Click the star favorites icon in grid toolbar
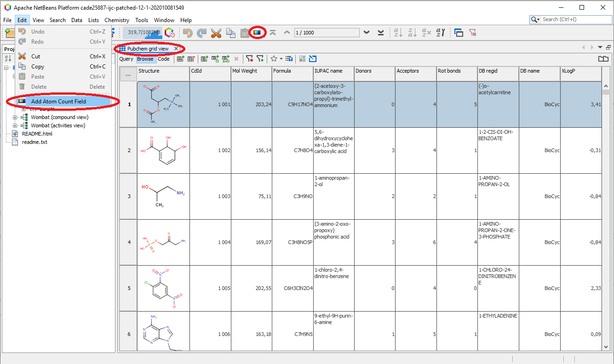 point(274,59)
